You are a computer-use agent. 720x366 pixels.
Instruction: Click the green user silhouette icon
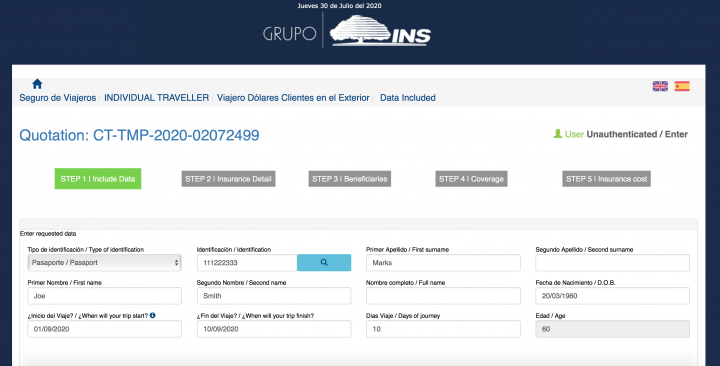pos(557,134)
